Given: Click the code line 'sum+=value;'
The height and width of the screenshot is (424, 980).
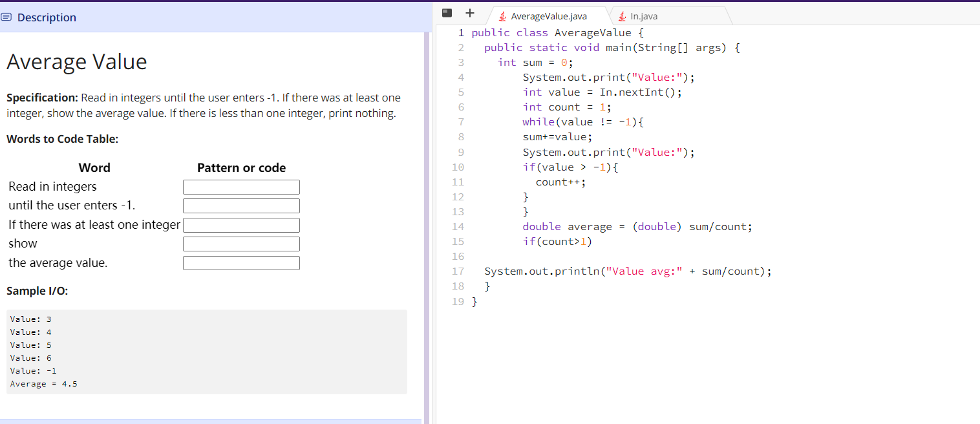Looking at the screenshot, I should tap(557, 136).
